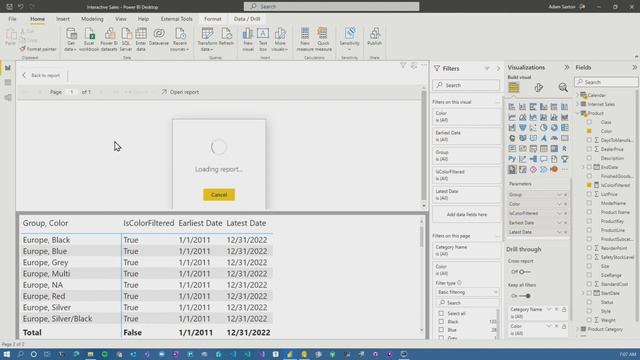
Task: Select the Python visual icon
Action: (x=512, y=159)
